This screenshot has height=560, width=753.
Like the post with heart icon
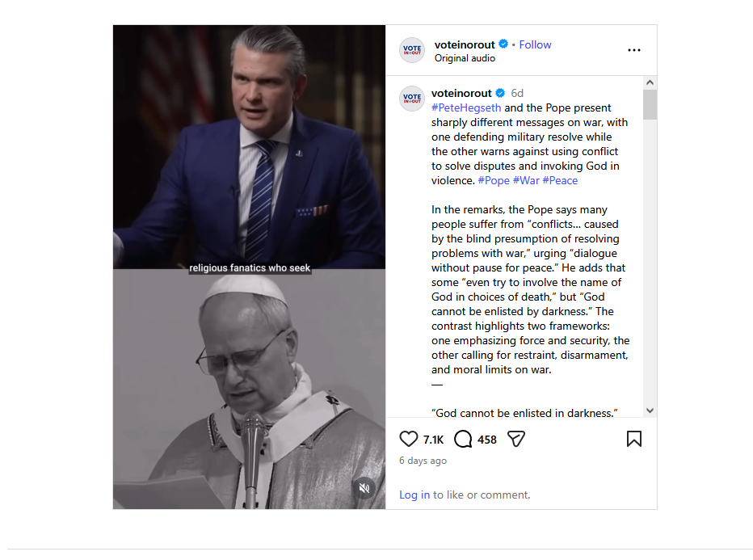tap(409, 439)
